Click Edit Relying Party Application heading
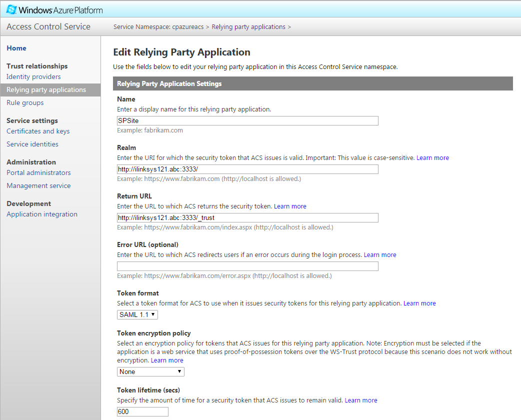This screenshot has height=420, width=521. coord(182,52)
